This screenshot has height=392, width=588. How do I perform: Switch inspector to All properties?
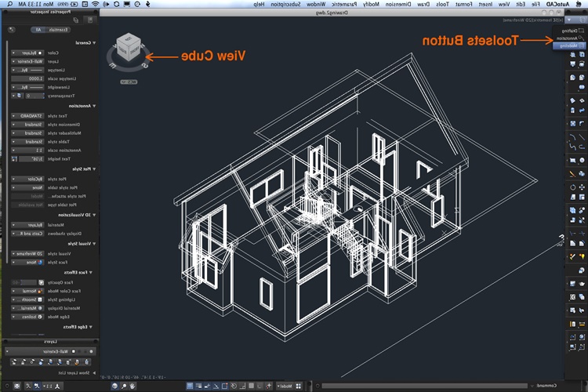click(38, 30)
